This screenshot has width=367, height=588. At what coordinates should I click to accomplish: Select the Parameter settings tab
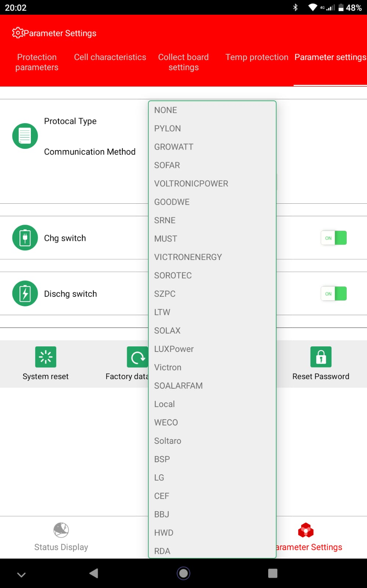coord(330,57)
